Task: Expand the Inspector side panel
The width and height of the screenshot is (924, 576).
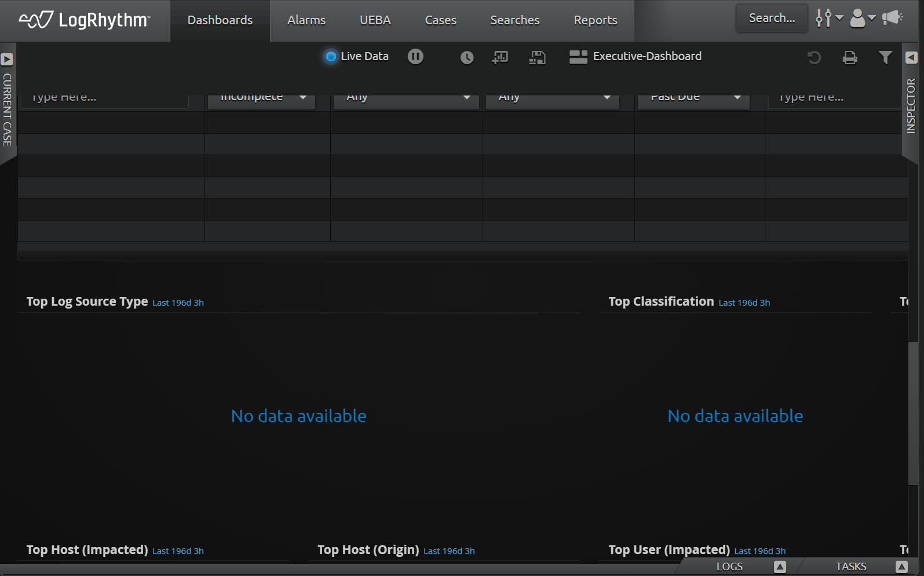Action: point(911,58)
